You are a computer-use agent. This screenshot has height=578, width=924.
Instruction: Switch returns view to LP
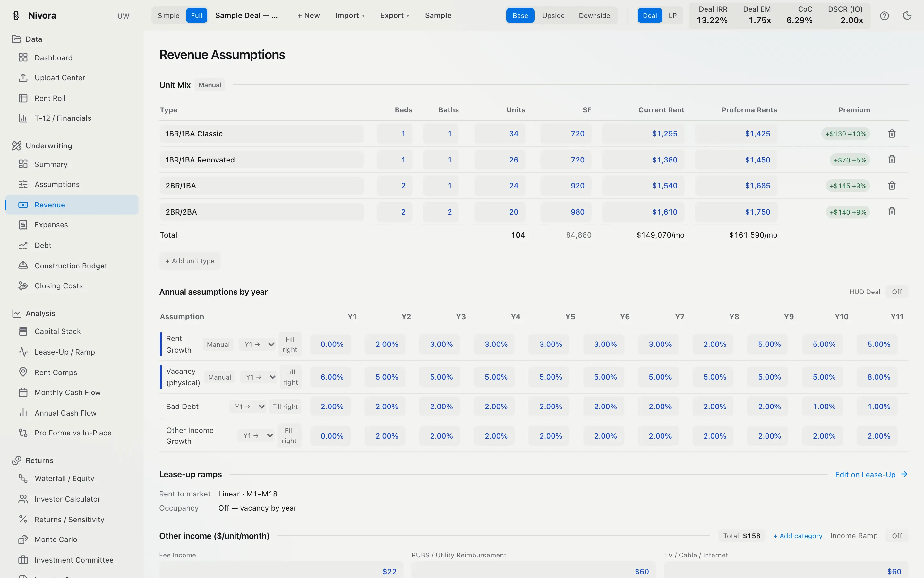tap(672, 16)
